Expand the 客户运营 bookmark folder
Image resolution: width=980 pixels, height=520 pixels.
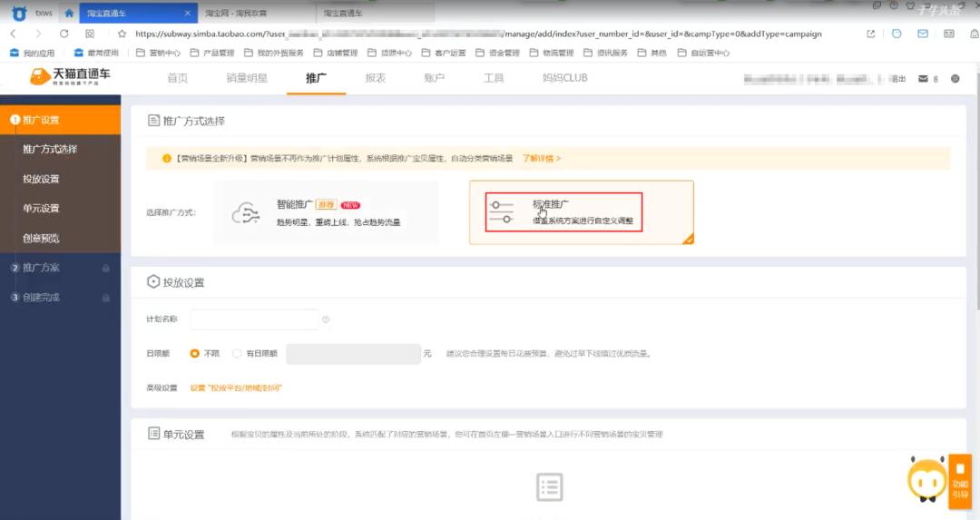(444, 54)
